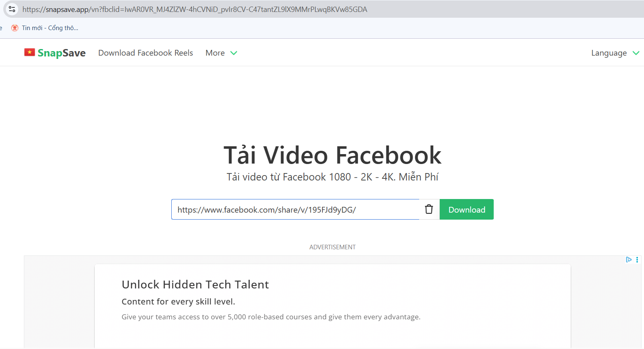Click the green Download button

click(467, 209)
